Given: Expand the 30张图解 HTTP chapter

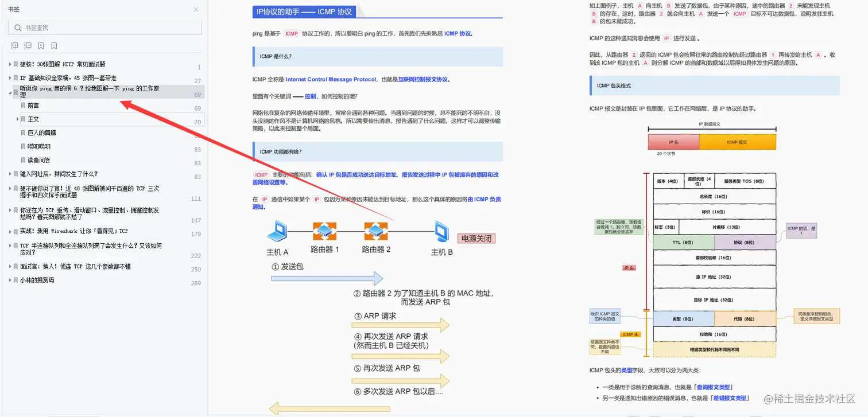Looking at the screenshot, I should [9, 64].
